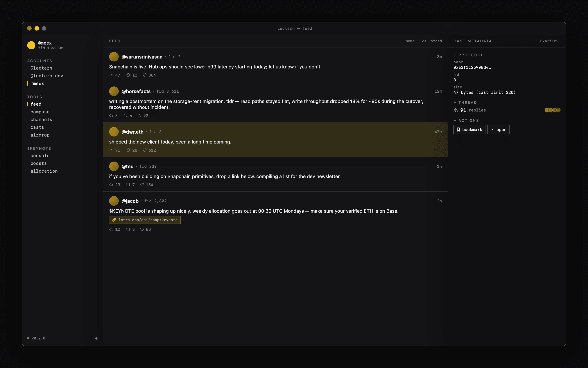Click thread reply icon beside 91 replies
The image size is (588, 368).
pos(456,110)
